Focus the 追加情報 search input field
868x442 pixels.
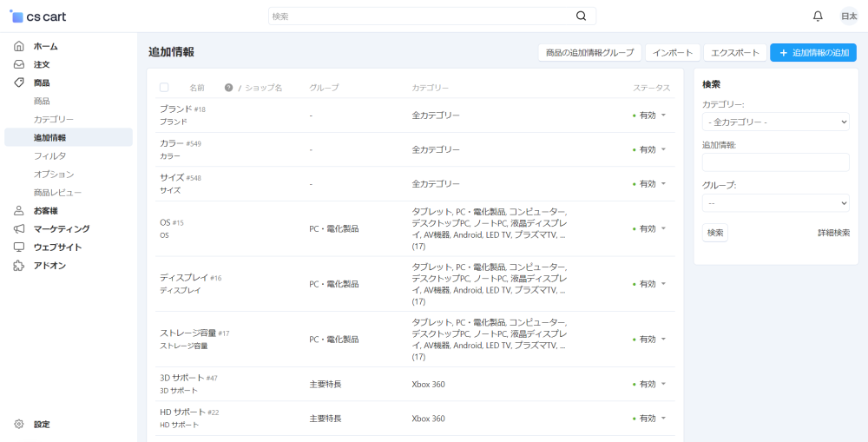775,162
